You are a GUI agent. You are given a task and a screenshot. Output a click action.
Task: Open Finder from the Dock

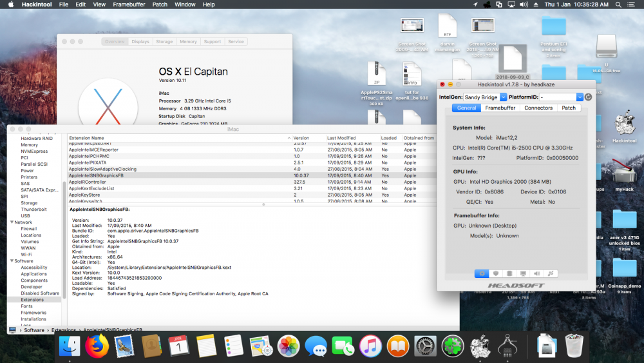point(70,346)
